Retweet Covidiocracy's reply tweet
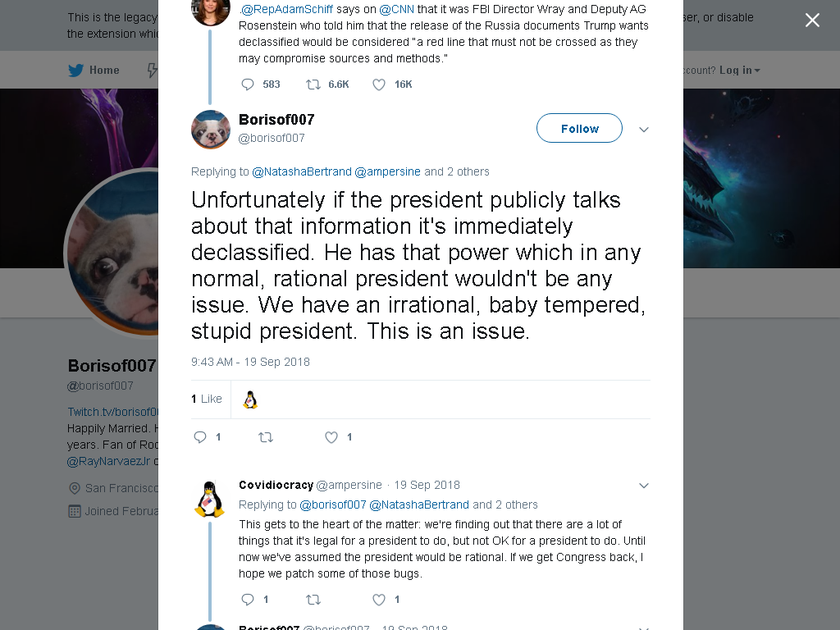This screenshot has width=840, height=630. point(313,600)
